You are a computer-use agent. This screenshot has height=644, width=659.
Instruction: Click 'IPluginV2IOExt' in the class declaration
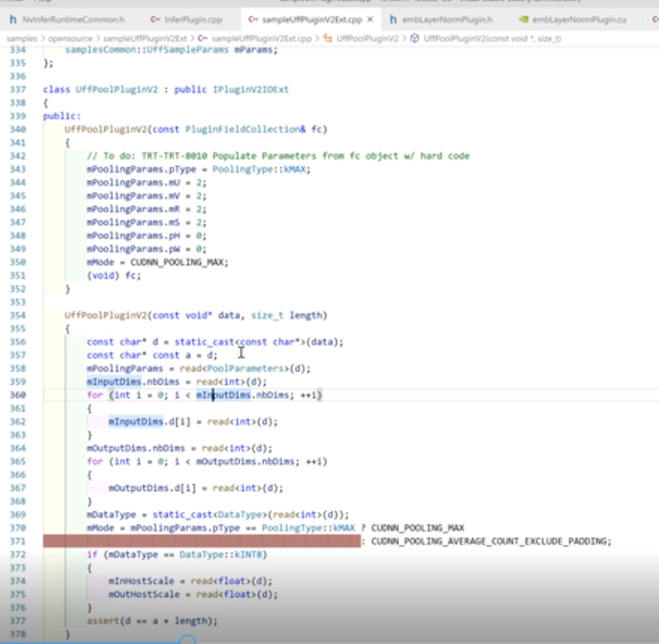click(x=250, y=89)
